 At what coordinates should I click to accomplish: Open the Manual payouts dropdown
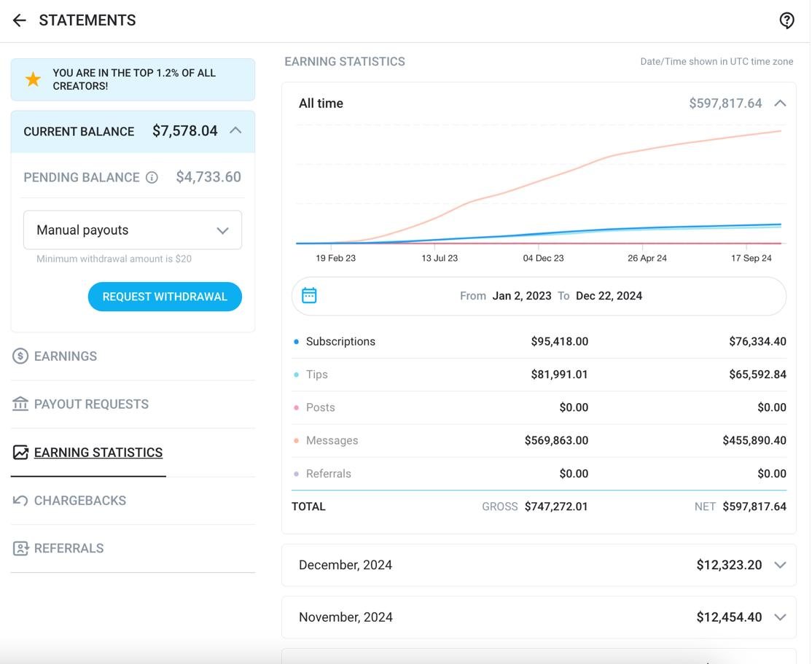click(x=133, y=230)
